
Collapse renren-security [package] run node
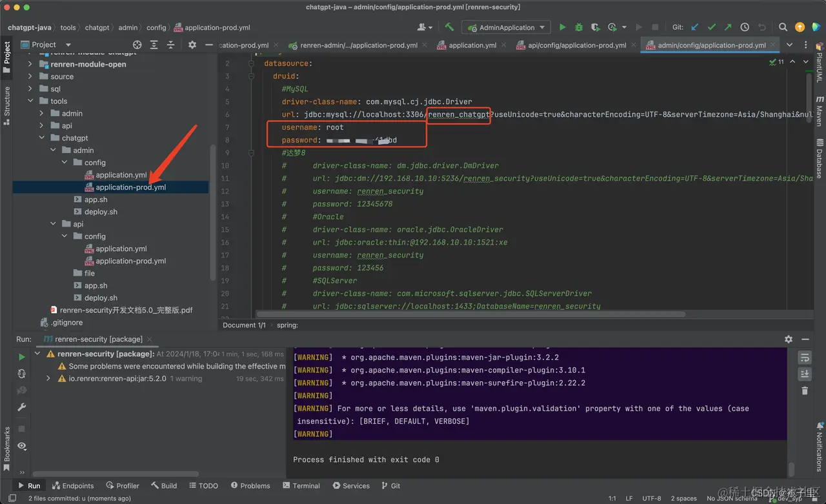(37, 354)
